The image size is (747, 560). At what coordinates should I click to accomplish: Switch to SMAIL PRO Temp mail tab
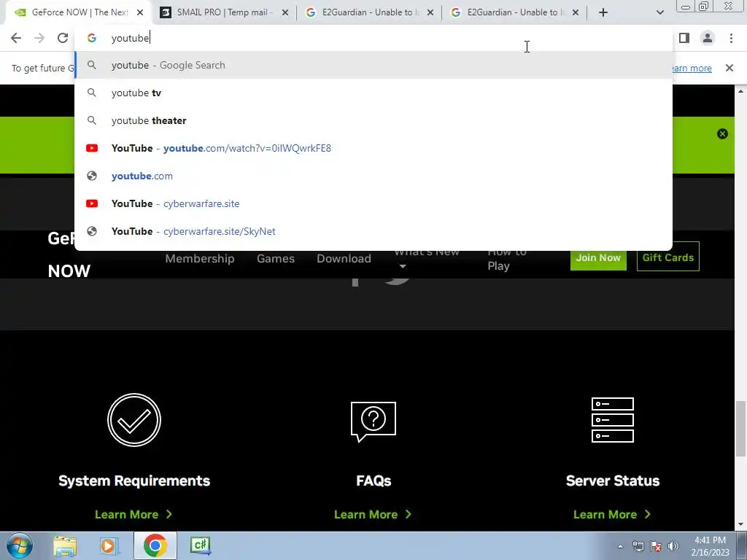point(224,12)
